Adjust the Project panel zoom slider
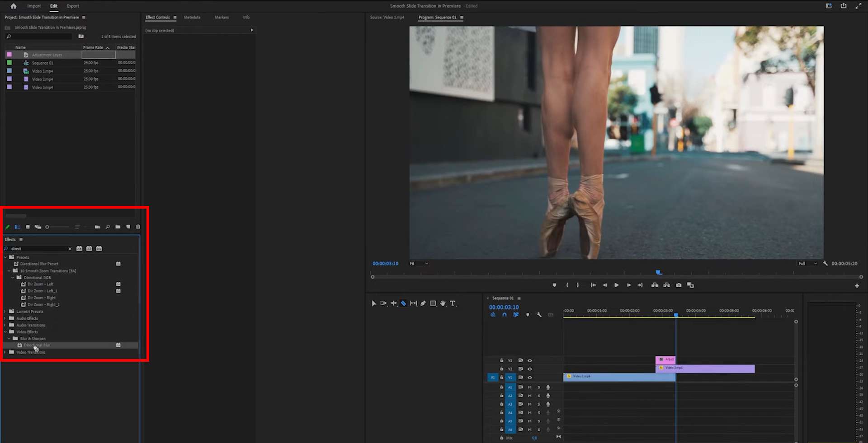868x443 pixels. (x=57, y=227)
